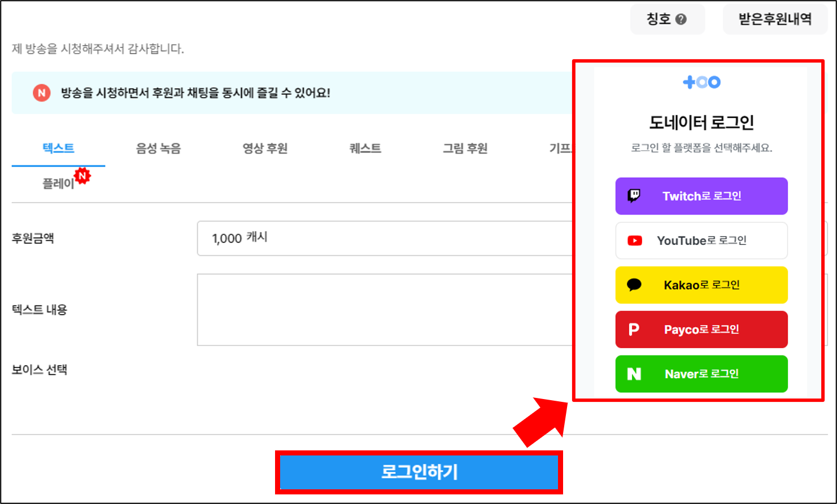Image resolution: width=837 pixels, height=504 pixels.
Task: Click the Kakao speech bubble icon
Action: tap(634, 285)
